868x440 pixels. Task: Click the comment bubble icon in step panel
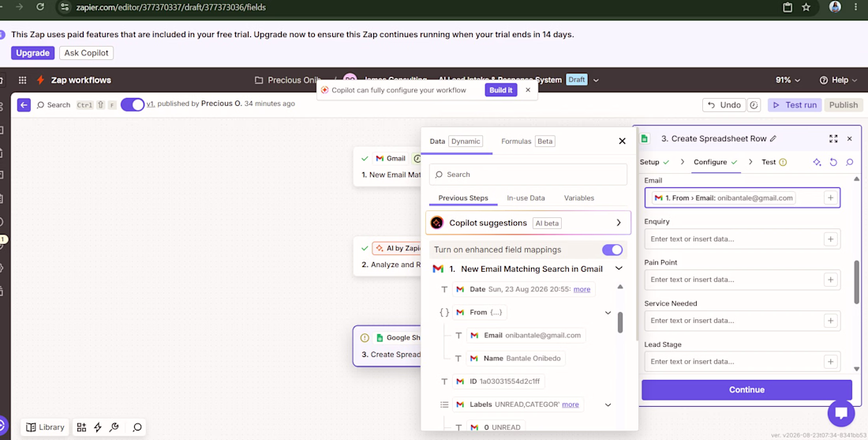(x=850, y=162)
